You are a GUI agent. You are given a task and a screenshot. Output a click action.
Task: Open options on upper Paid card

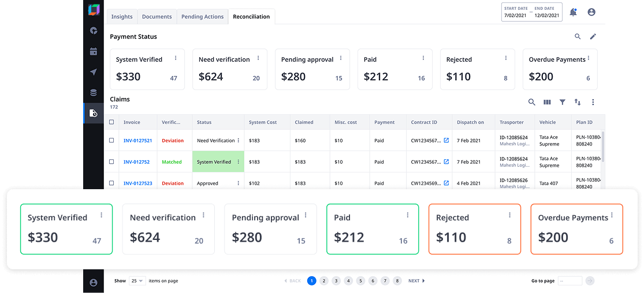[x=423, y=58]
